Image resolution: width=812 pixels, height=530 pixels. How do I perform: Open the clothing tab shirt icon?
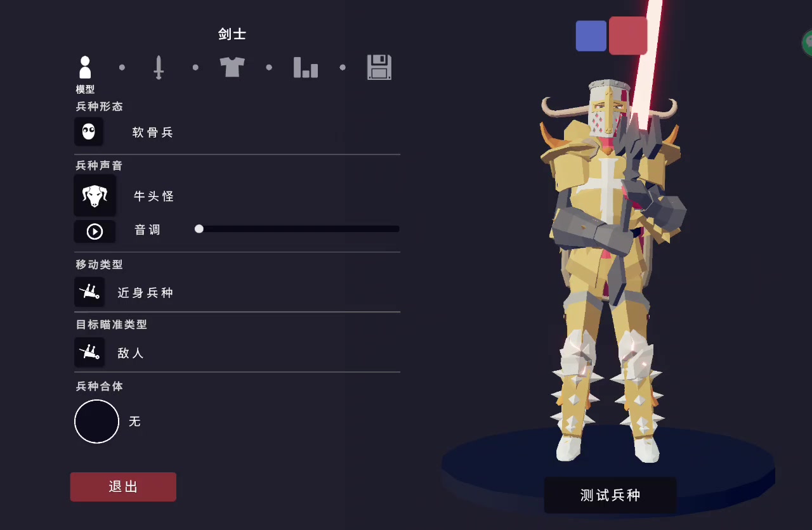[x=232, y=67]
